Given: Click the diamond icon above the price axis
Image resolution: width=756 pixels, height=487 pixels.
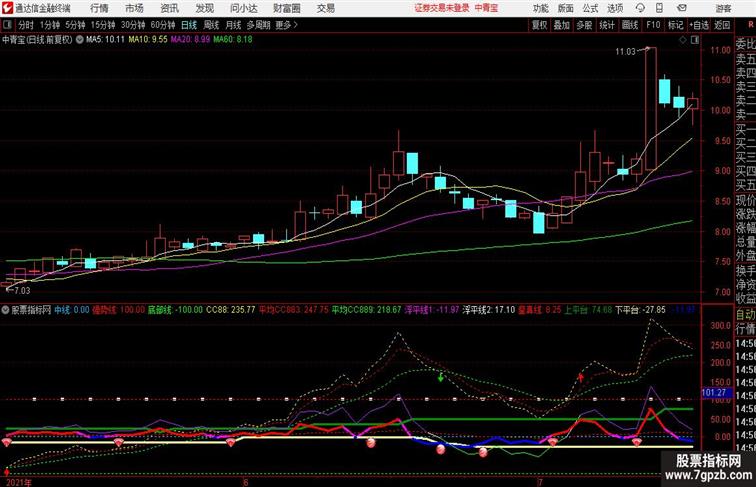Looking at the screenshot, I should pos(683,40).
